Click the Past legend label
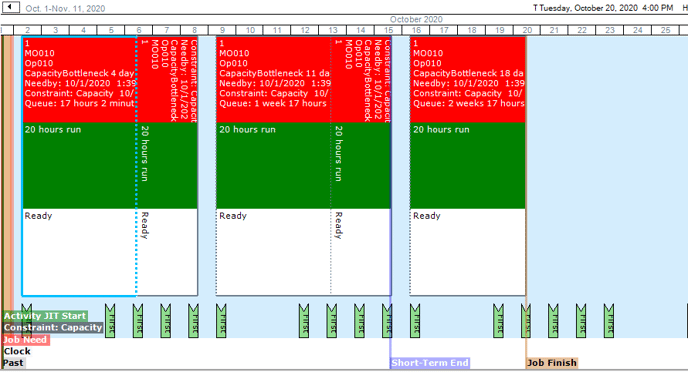The height and width of the screenshot is (372, 688). click(x=13, y=363)
